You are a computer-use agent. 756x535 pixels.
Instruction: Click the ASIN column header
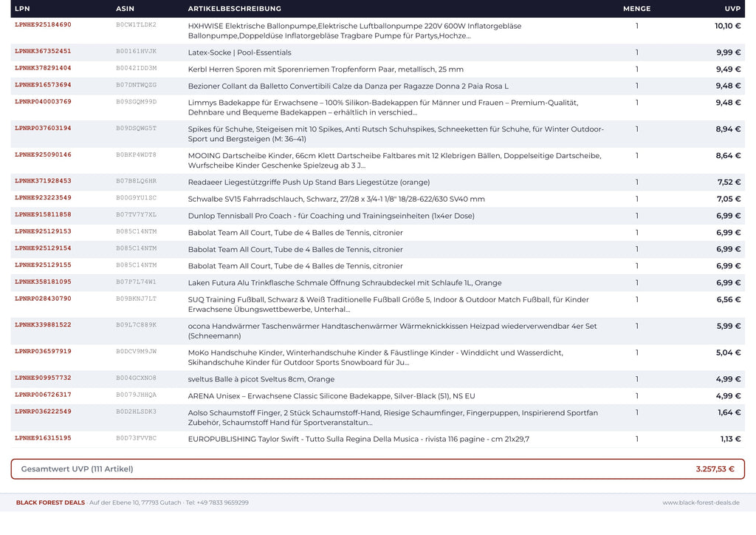(x=125, y=9)
